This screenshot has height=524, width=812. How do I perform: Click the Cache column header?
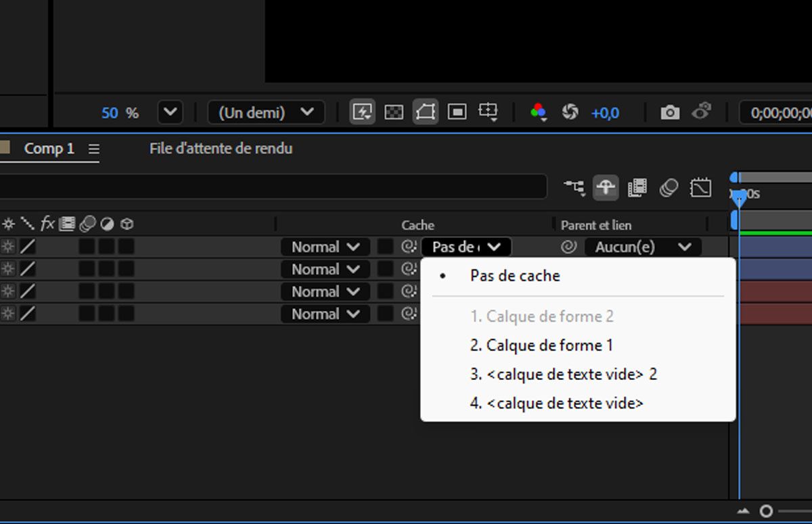pyautogui.click(x=418, y=225)
